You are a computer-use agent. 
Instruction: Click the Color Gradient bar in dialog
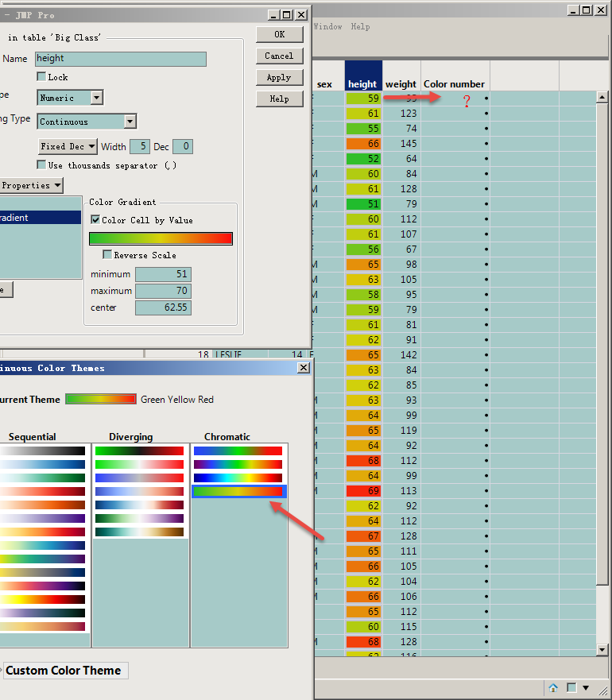pyautogui.click(x=161, y=238)
